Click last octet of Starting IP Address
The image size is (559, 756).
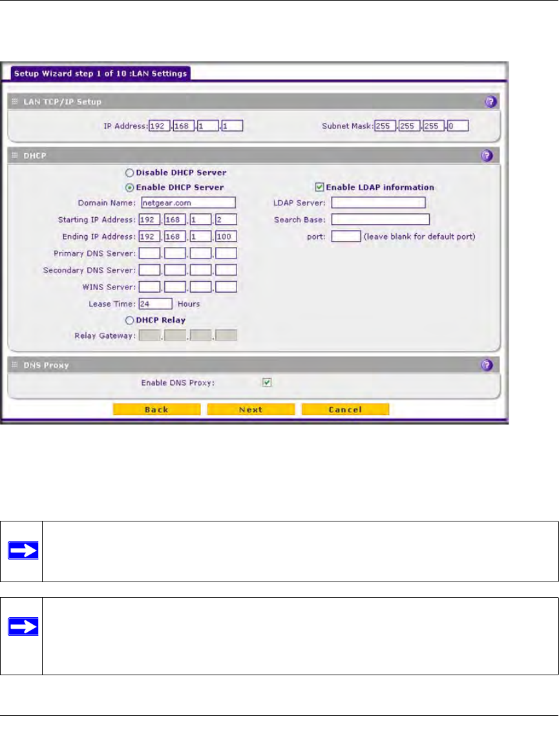pos(226,220)
